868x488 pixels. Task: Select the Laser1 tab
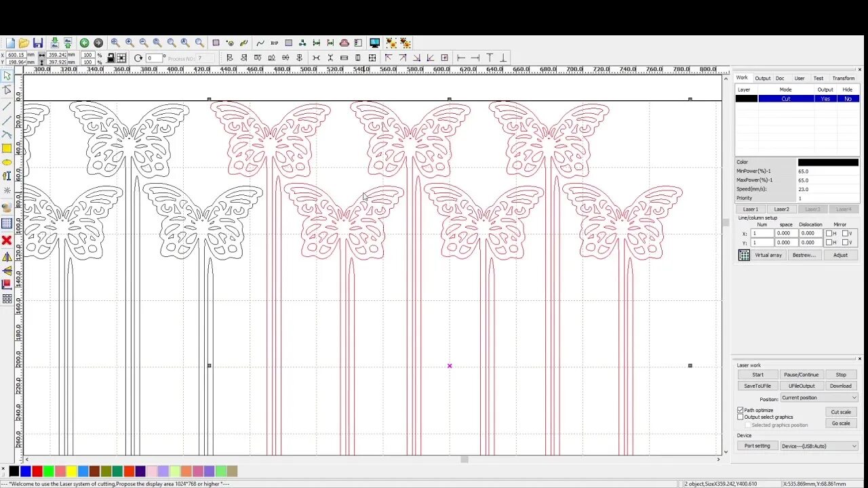[751, 209]
